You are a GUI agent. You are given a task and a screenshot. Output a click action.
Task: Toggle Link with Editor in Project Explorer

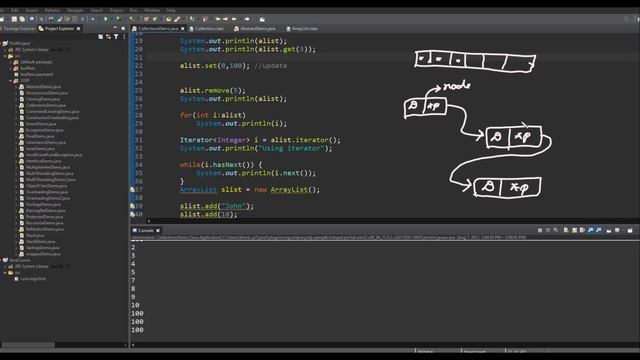108,37
